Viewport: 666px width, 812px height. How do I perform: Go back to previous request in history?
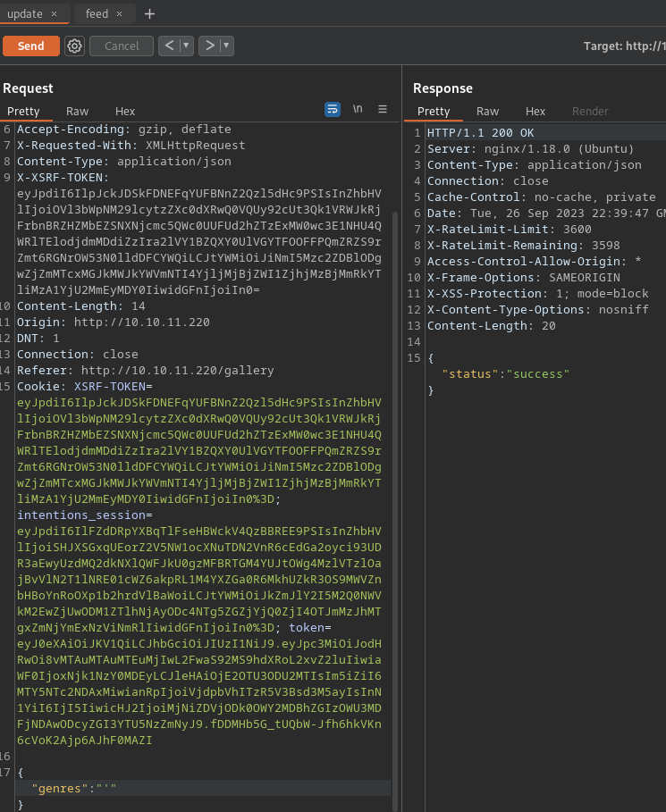169,46
